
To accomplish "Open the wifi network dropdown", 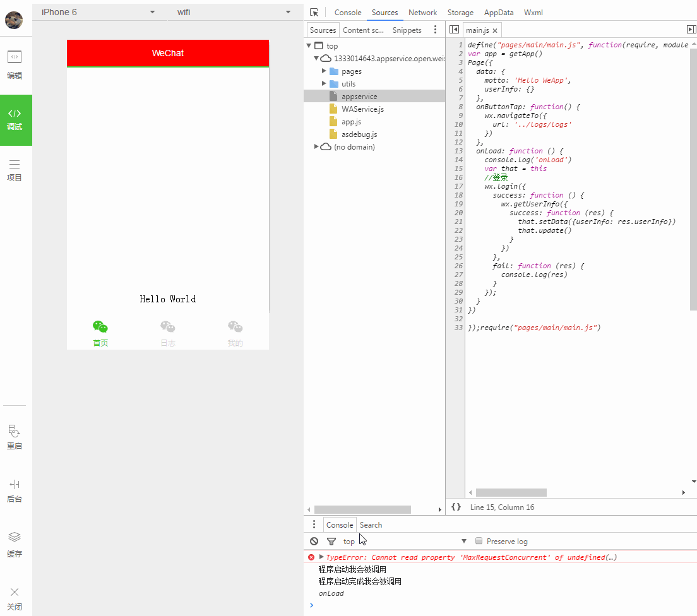I will tap(233, 12).
